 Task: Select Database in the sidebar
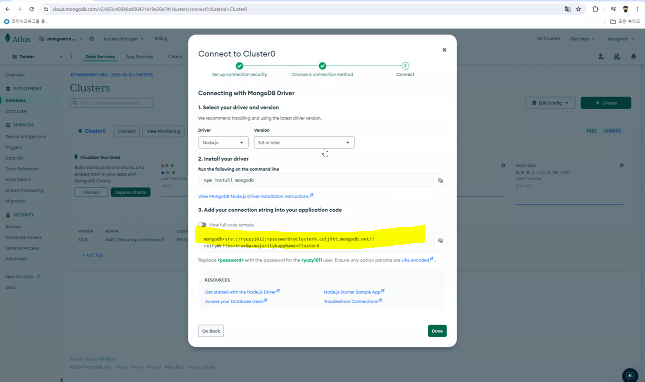tap(16, 100)
